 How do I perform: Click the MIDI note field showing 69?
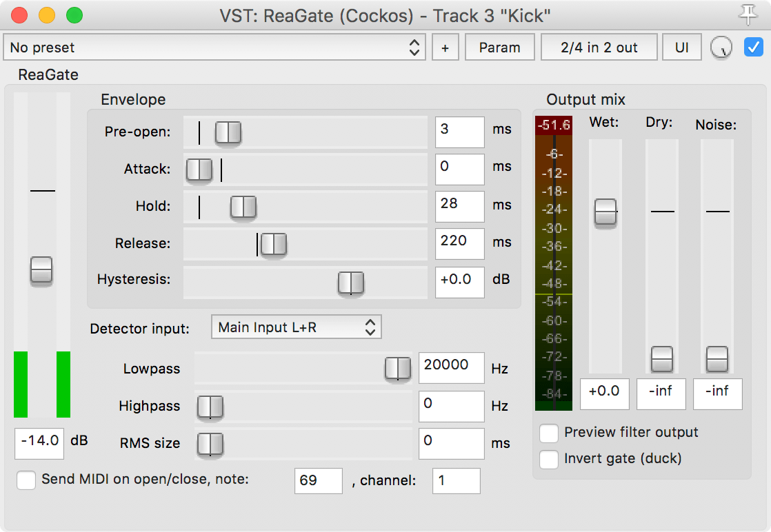click(x=318, y=480)
